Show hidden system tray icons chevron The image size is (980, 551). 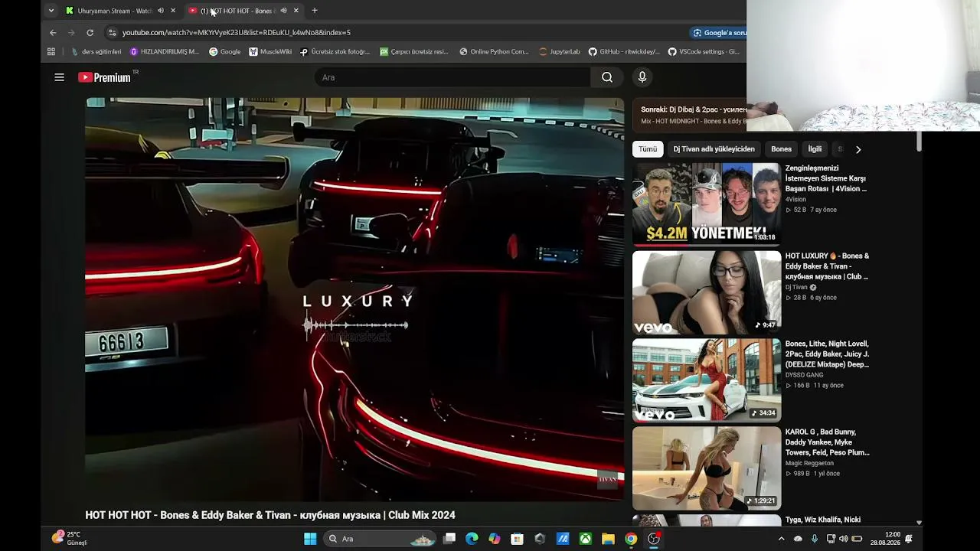781,539
